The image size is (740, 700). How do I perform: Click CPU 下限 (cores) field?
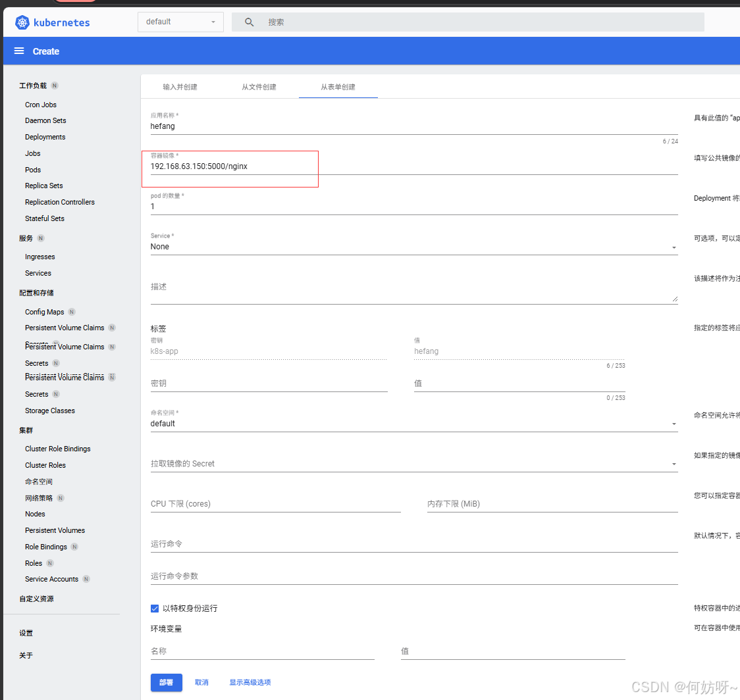coord(276,504)
